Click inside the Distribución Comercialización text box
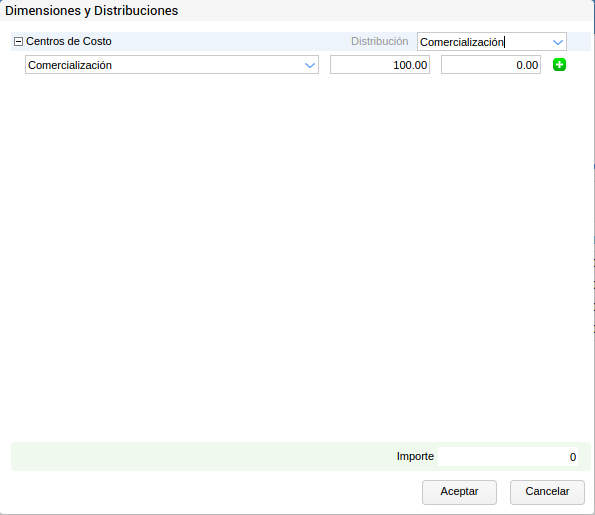The height and width of the screenshot is (515, 595). [x=484, y=42]
